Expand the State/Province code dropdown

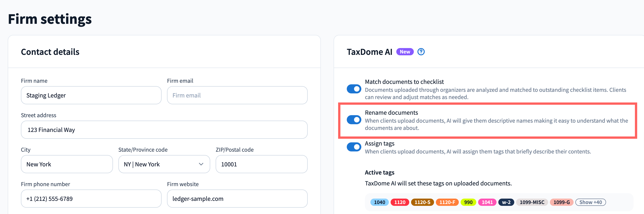pyautogui.click(x=164, y=164)
